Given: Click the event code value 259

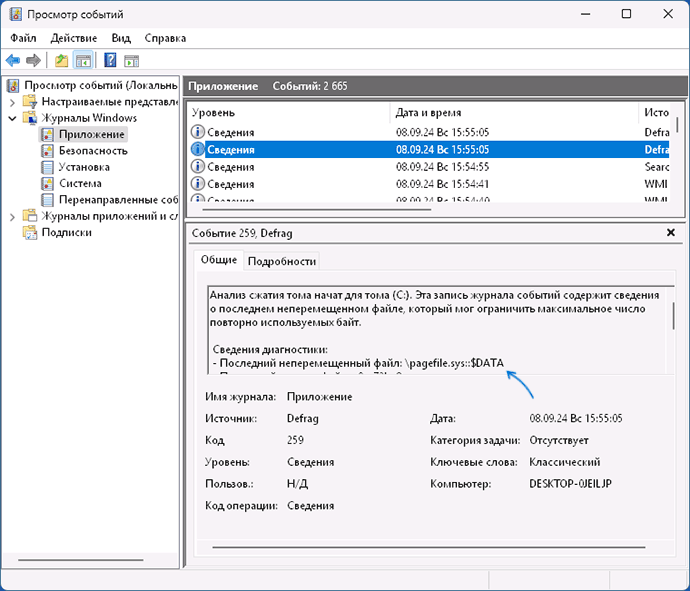Looking at the screenshot, I should (295, 440).
